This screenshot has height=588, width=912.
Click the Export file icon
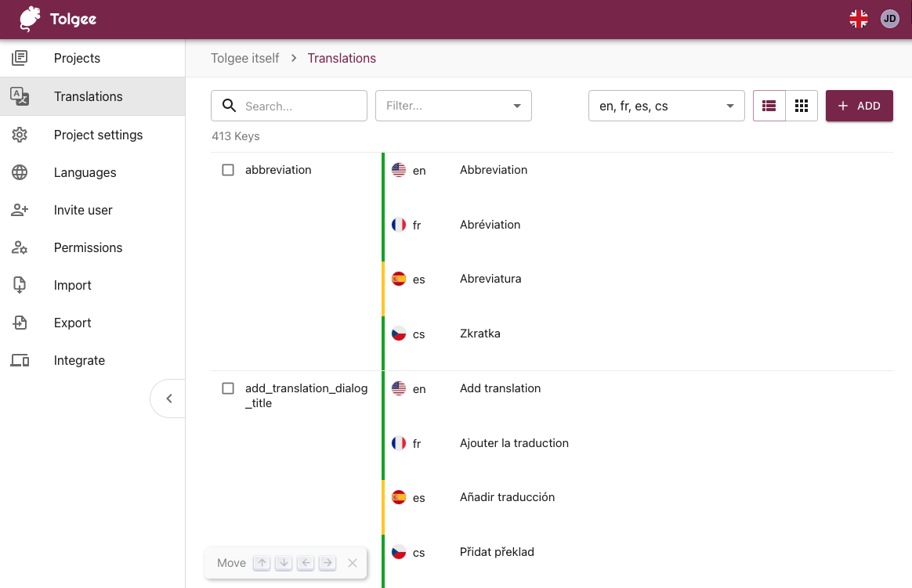[20, 323]
